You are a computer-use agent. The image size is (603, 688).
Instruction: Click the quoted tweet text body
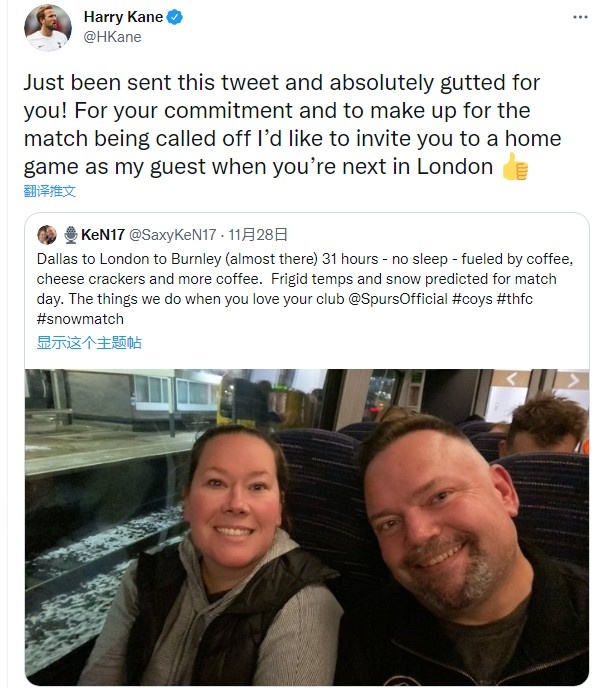[305, 289]
